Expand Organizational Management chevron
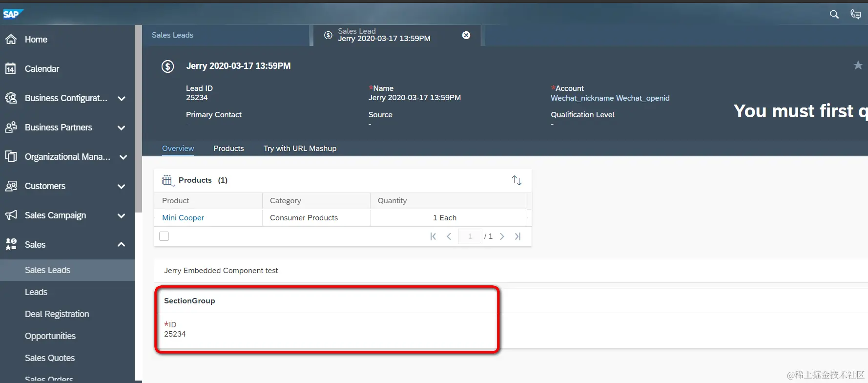The image size is (868, 383). tap(123, 157)
